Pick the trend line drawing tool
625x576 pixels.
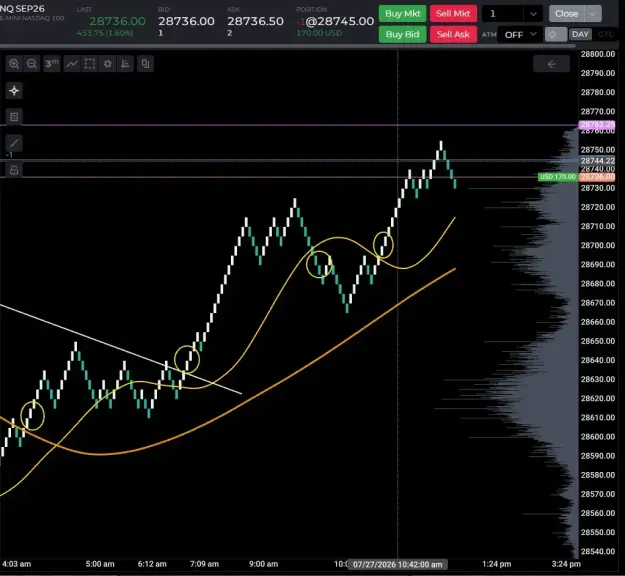[14, 143]
